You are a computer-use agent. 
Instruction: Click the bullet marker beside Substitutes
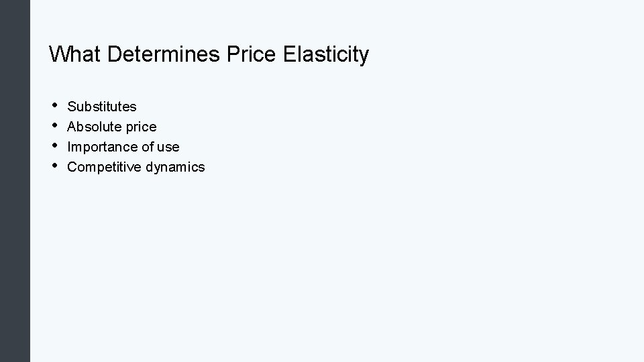coord(54,105)
